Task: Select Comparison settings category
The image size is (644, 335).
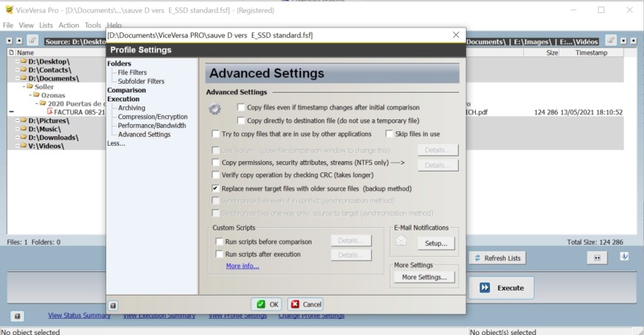Action: [x=126, y=90]
